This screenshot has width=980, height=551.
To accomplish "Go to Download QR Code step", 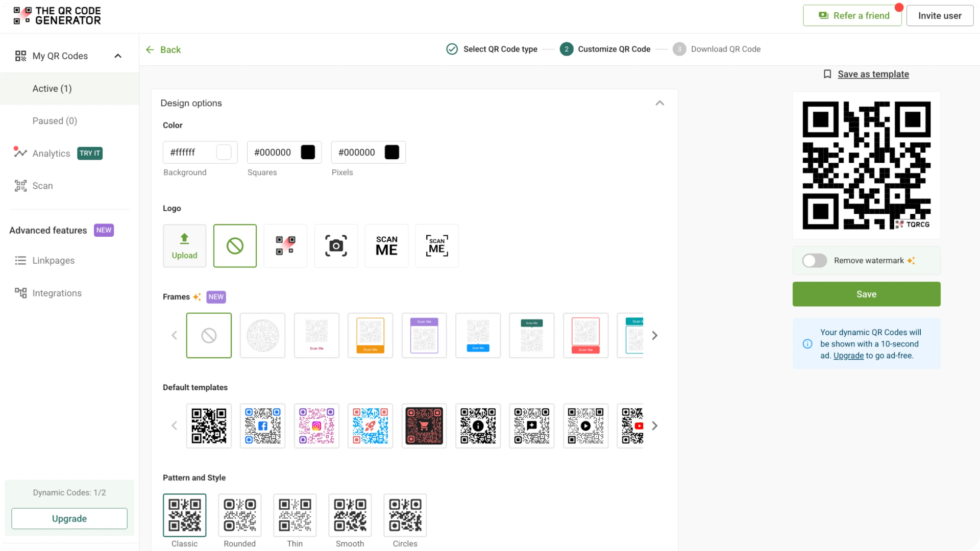I will [717, 49].
